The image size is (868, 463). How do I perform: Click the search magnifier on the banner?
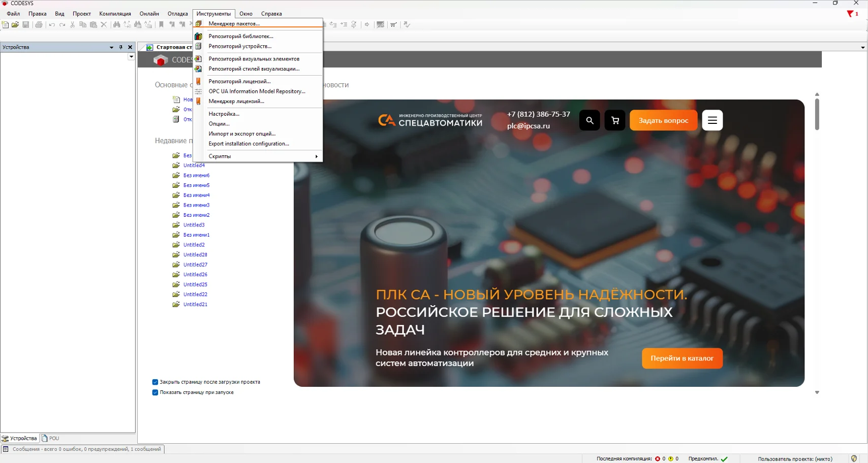point(590,120)
